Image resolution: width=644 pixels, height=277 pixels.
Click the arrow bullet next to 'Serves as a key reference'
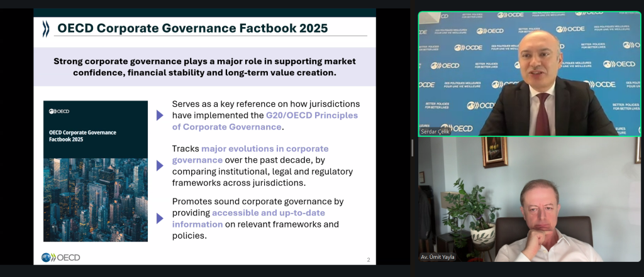160,115
